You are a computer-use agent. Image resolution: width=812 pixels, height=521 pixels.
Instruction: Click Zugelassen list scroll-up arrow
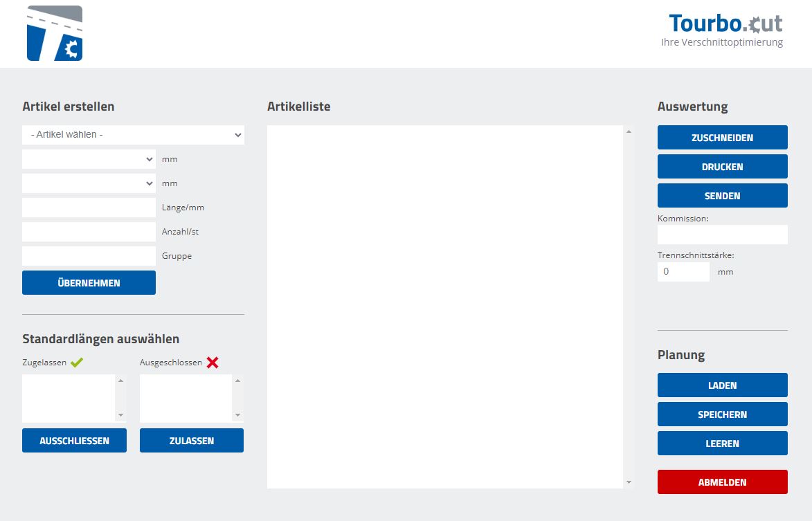click(120, 381)
